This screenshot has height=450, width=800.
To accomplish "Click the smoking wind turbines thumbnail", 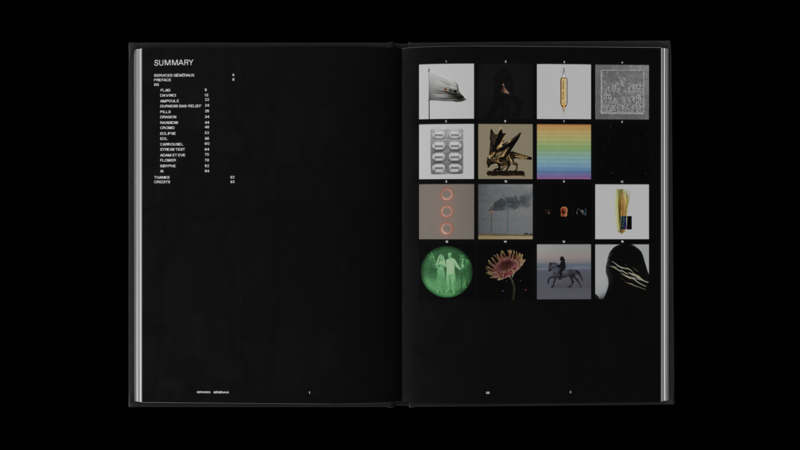I will point(505,211).
